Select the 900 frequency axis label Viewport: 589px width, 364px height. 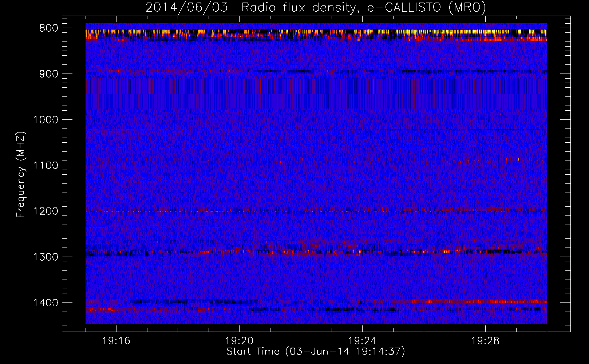pos(48,74)
